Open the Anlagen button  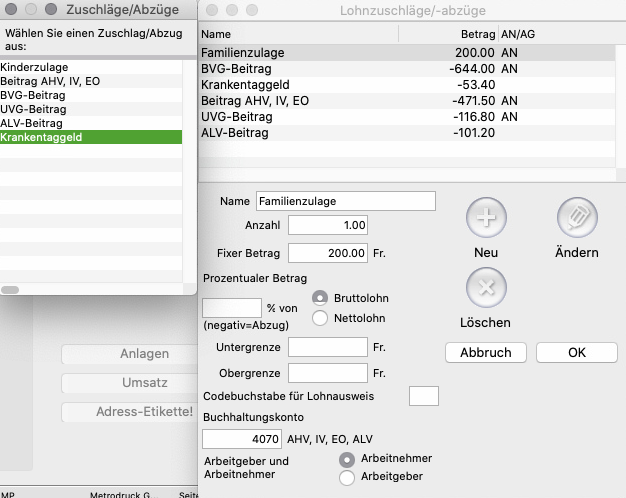(x=130, y=354)
